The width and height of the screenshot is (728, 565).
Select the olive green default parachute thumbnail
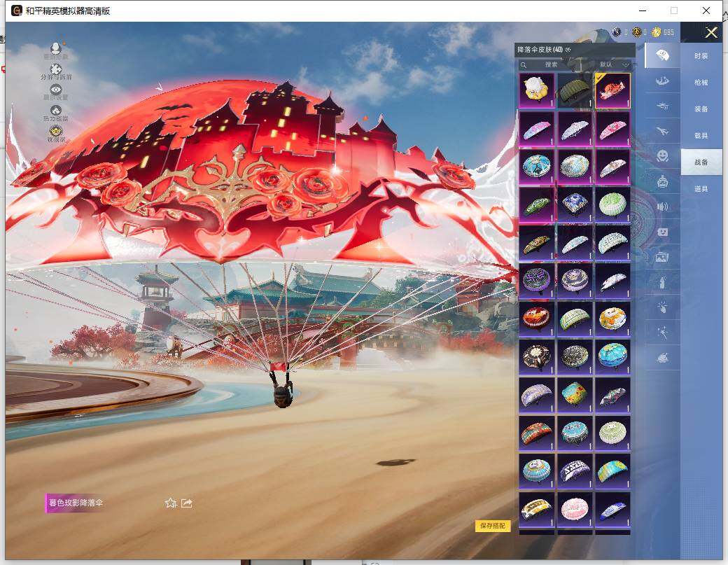pyautogui.click(x=575, y=90)
